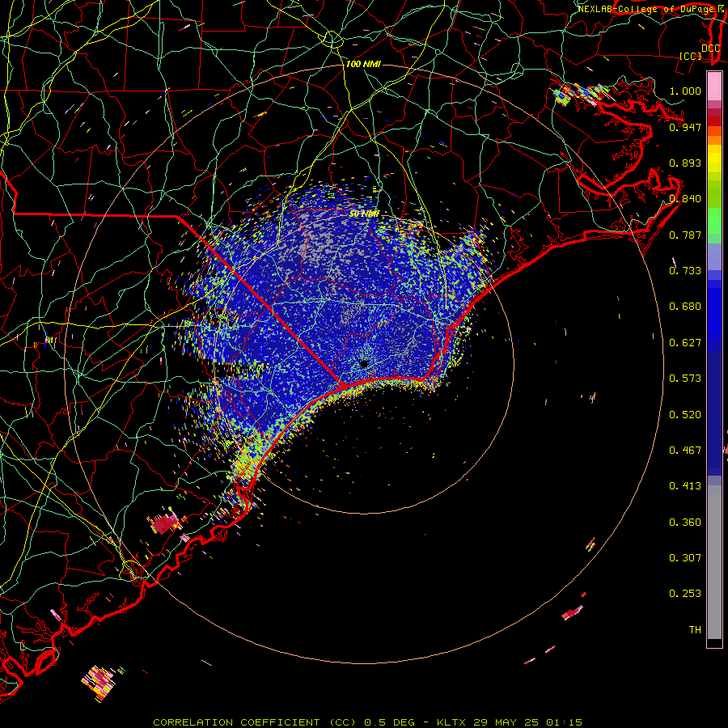
Task: Select the 0.733 scale value
Action: (x=685, y=271)
